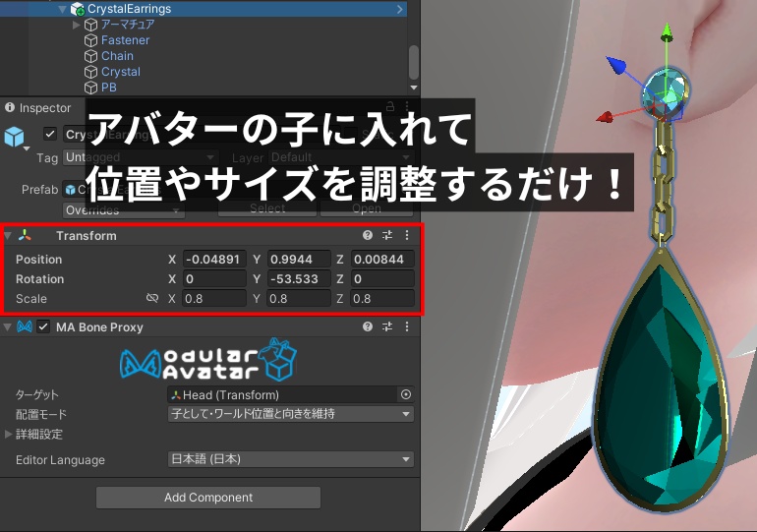The height and width of the screenshot is (532, 757).
Task: Open the Editor Language dropdown
Action: click(291, 459)
